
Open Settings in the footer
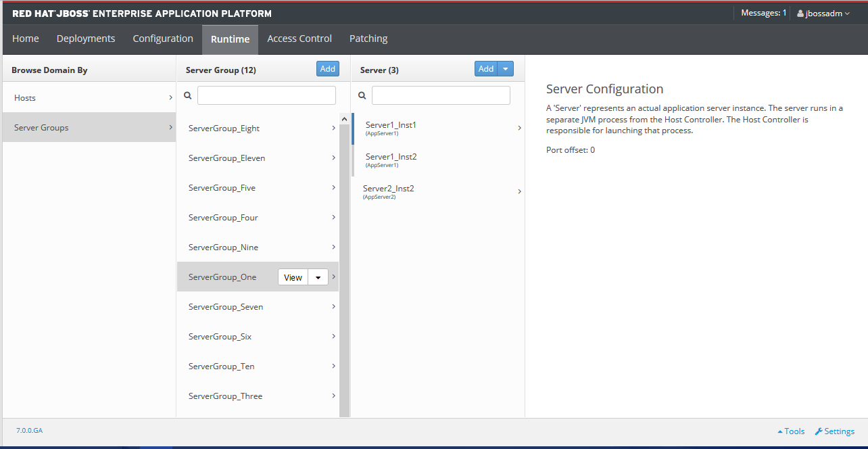pyautogui.click(x=835, y=431)
